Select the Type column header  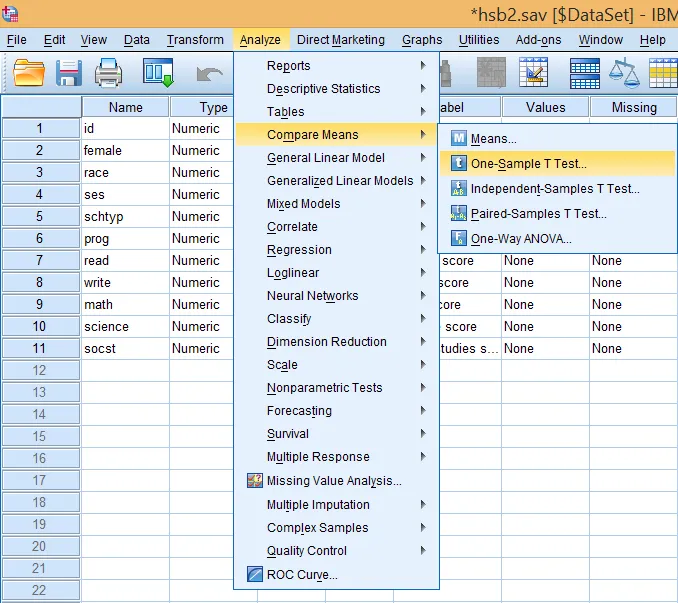[202, 107]
